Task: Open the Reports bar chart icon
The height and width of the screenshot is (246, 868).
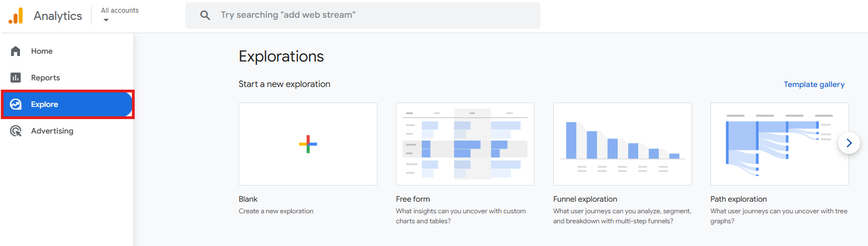Action: [16, 78]
